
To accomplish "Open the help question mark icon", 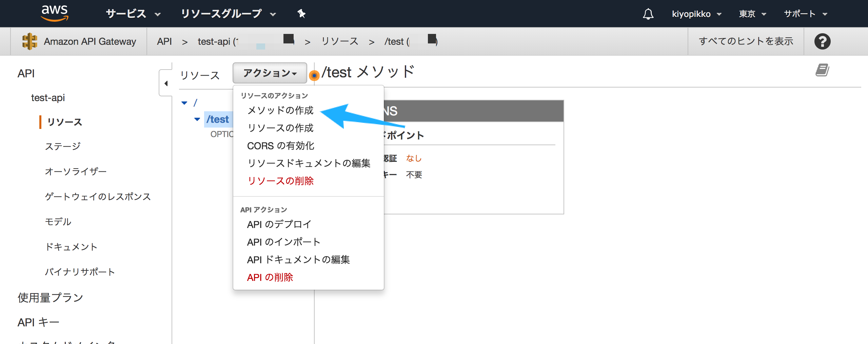I will click(x=822, y=41).
